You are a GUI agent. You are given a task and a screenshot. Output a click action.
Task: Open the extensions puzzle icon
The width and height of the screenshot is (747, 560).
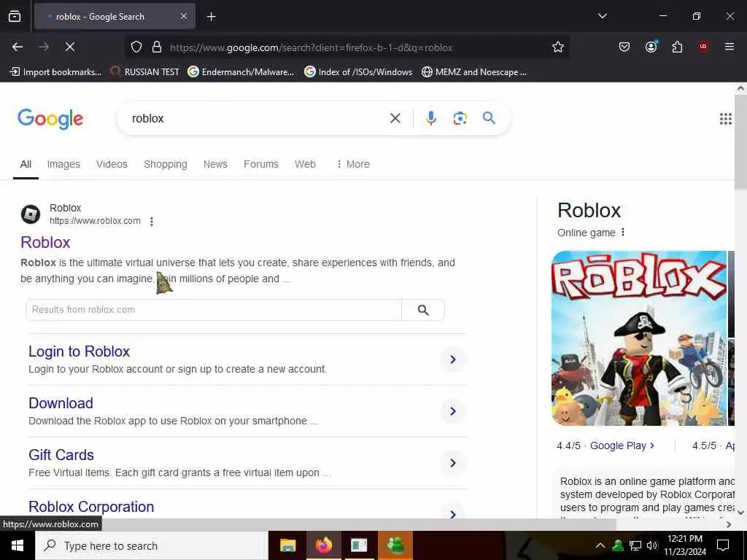[677, 47]
